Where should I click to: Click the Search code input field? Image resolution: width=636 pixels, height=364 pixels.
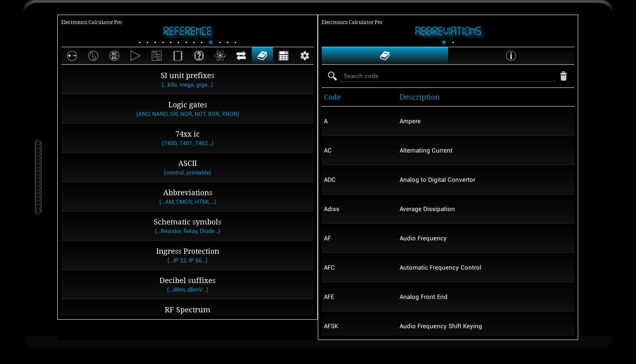coord(448,76)
